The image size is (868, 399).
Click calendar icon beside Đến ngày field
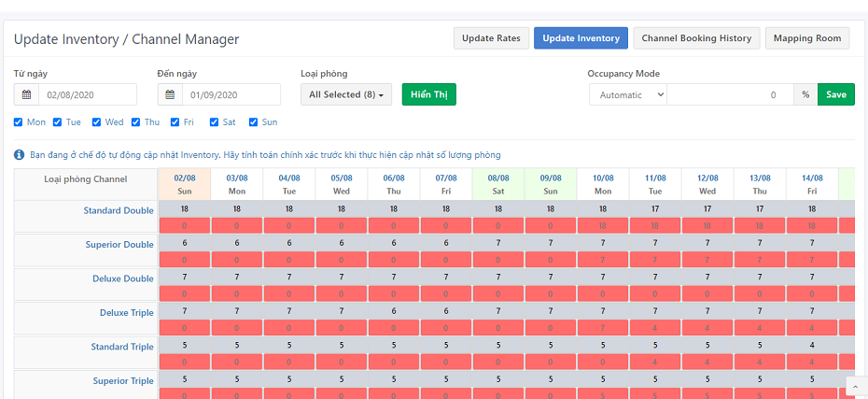171,94
